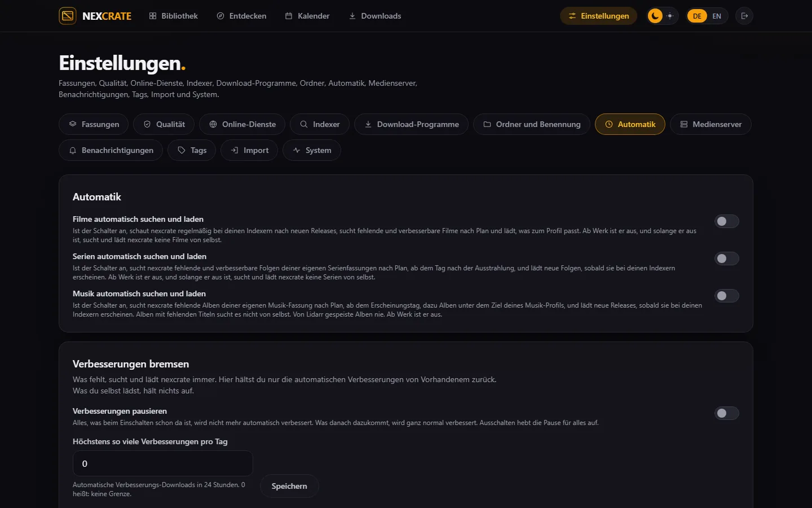
Task: Open the Bibliothek library page
Action: 173,16
